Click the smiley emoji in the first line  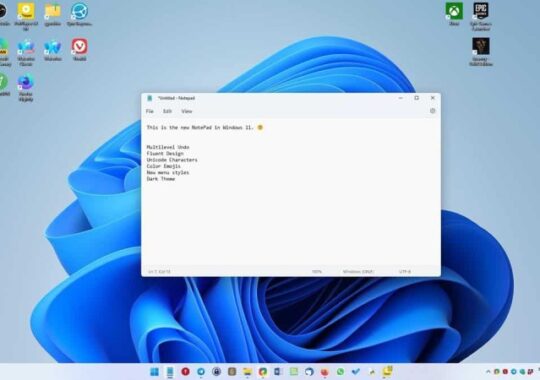pos(260,127)
